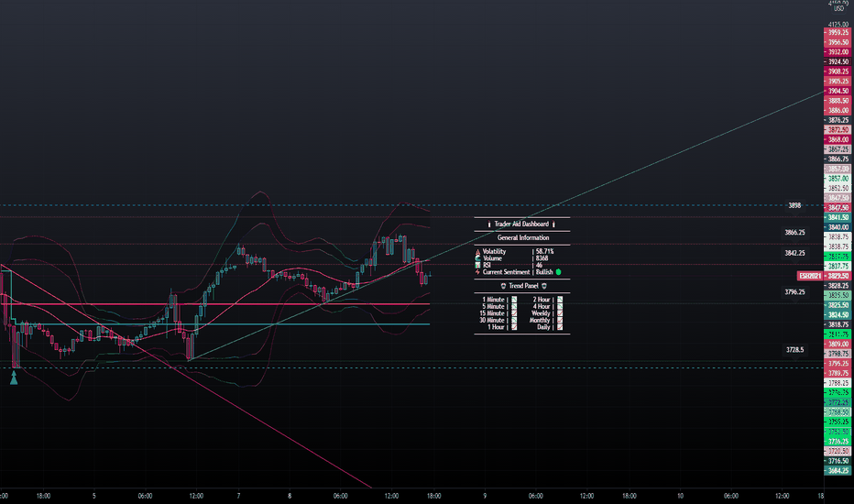The width and height of the screenshot is (854, 504).
Task: Click the Volatility value 58.71%
Action: pos(544,252)
